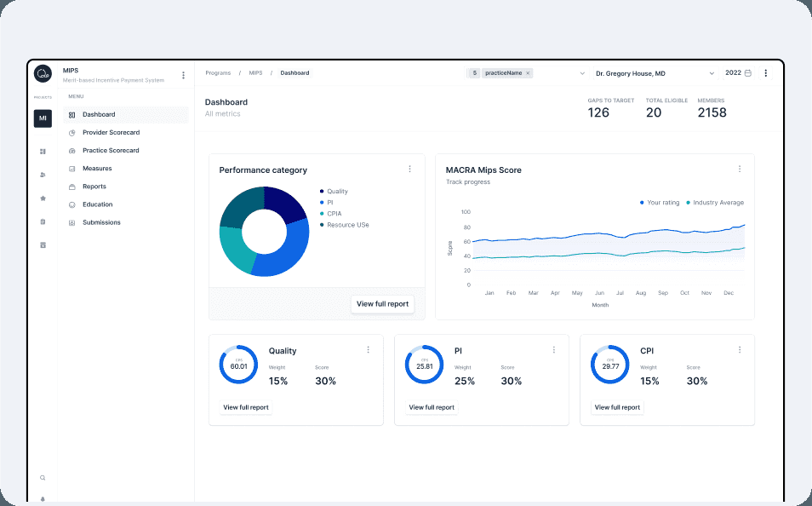Click the MIPS breadcrumb link

tap(255, 73)
